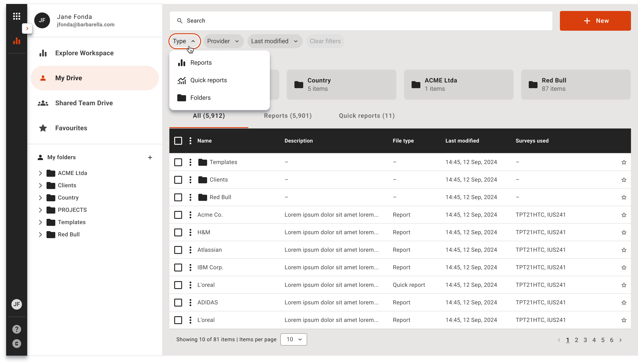Check the Templates row checkbox
638x364 pixels.
[178, 162]
